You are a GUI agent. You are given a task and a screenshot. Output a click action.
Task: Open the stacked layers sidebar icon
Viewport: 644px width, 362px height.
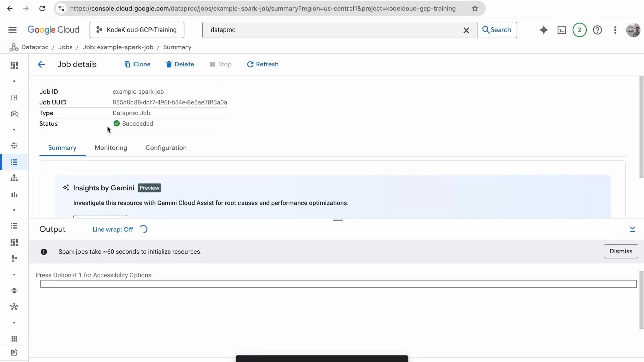tap(14, 291)
